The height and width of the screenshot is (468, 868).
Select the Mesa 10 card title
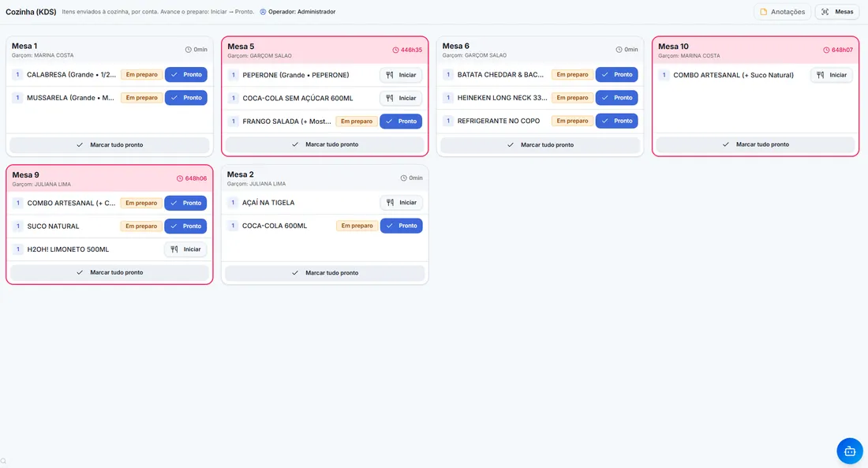pos(673,47)
